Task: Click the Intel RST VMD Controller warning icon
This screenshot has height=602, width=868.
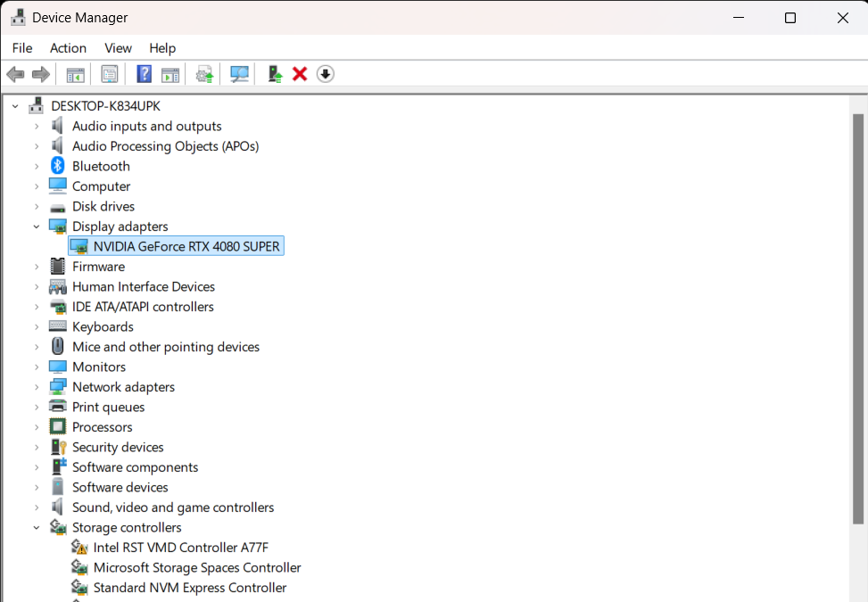Action: pyautogui.click(x=79, y=548)
